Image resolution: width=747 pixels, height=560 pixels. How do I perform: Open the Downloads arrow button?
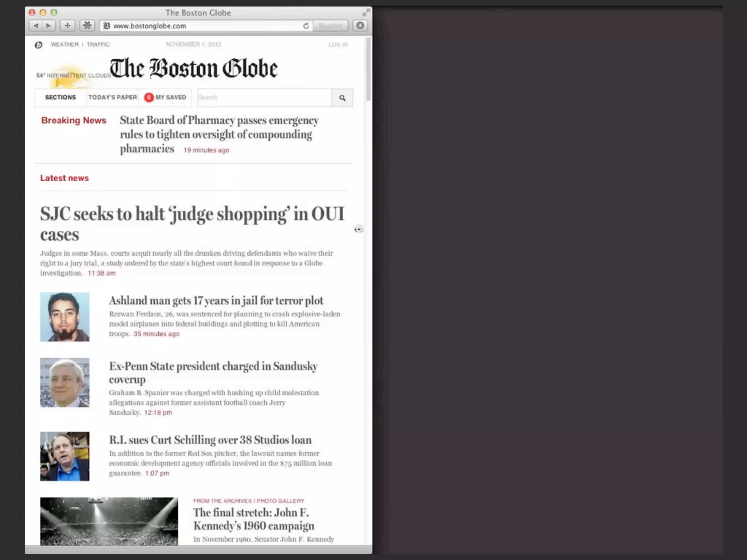(x=360, y=26)
